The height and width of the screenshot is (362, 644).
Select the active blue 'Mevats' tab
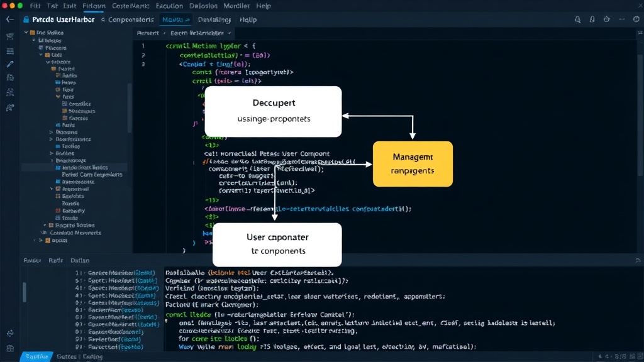(x=175, y=19)
